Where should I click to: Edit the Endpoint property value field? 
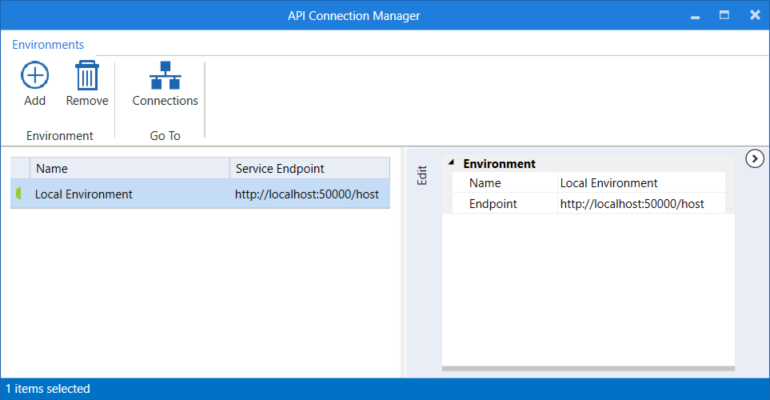tap(640, 204)
